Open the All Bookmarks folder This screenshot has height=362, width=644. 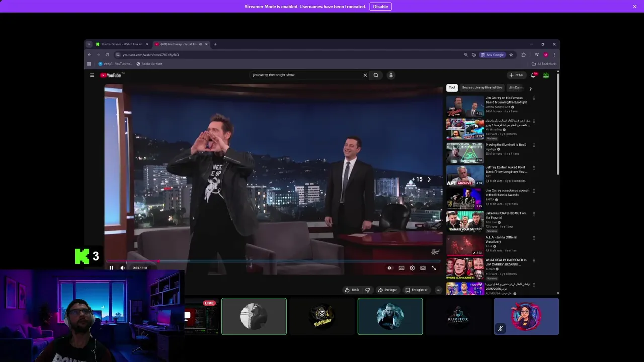(544, 64)
